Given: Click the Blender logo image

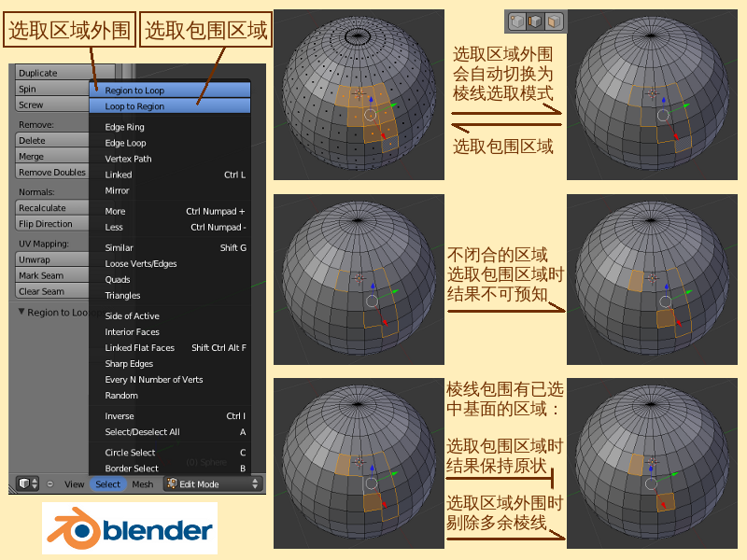Looking at the screenshot, I should point(130,528).
